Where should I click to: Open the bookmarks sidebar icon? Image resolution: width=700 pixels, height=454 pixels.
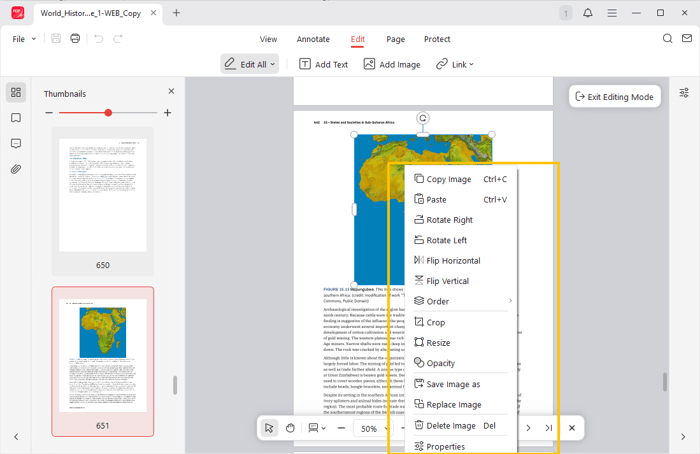pyautogui.click(x=16, y=118)
